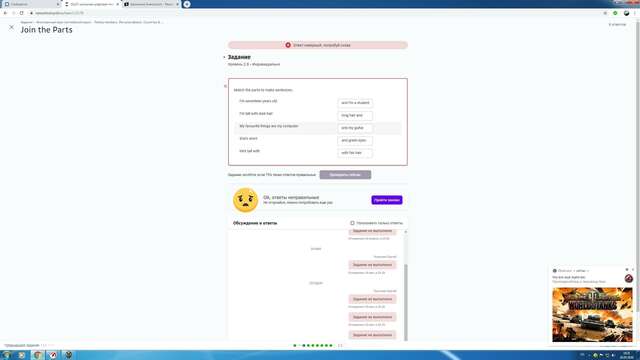
Task: Switch to the first browser tab
Action: tap(31, 4)
